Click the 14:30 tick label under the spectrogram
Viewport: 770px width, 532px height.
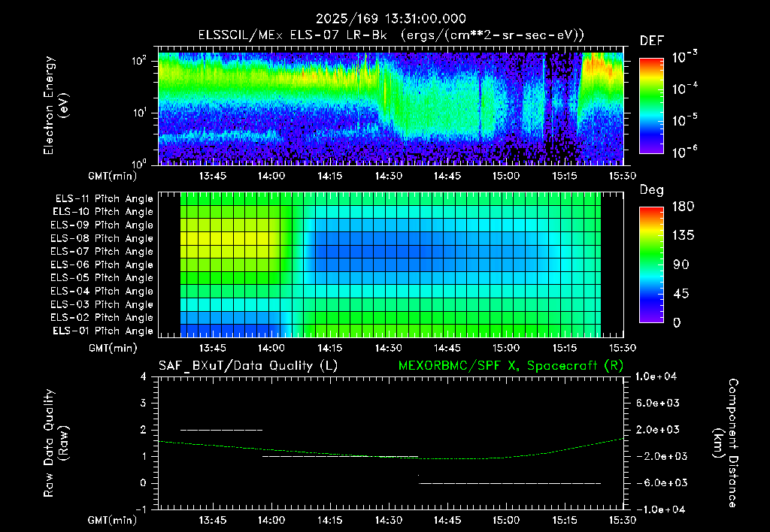389,176
